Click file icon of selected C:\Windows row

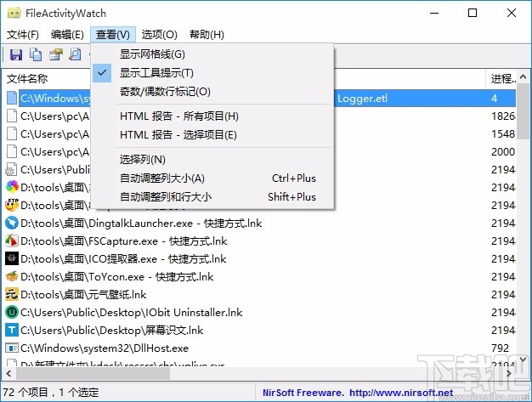click(x=12, y=98)
